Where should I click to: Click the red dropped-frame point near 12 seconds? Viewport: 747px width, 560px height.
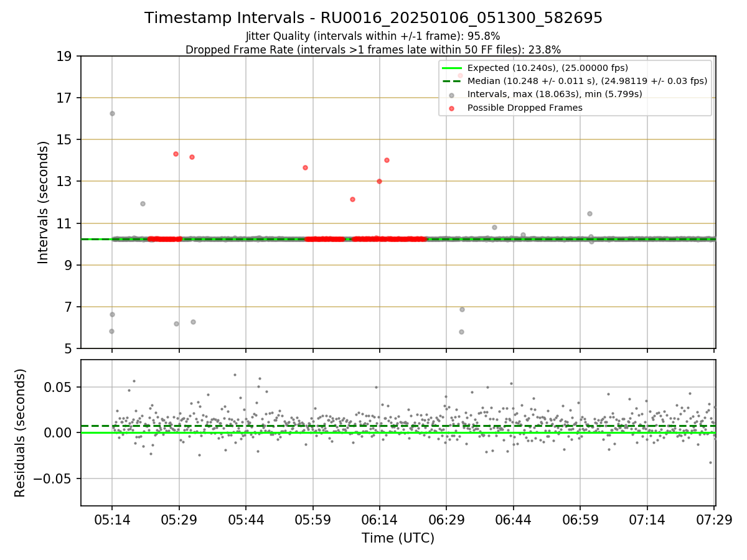[x=352, y=199]
